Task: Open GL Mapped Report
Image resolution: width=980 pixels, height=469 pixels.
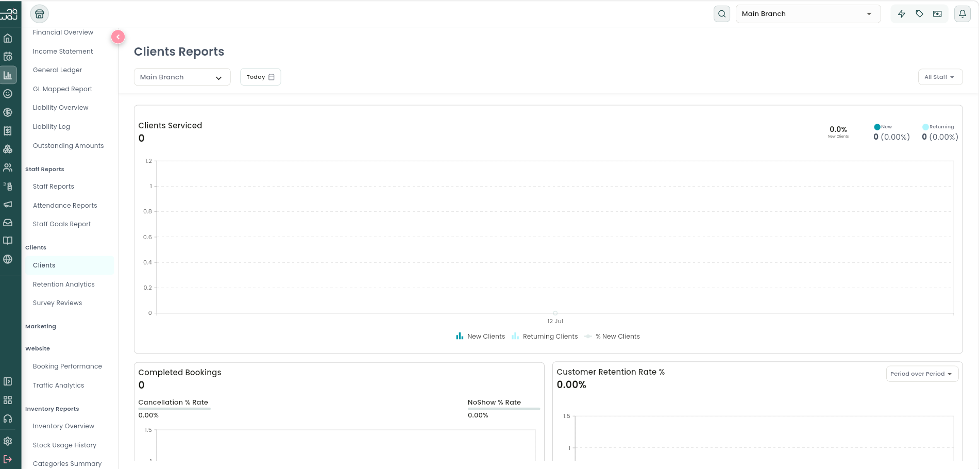Action: coord(62,89)
